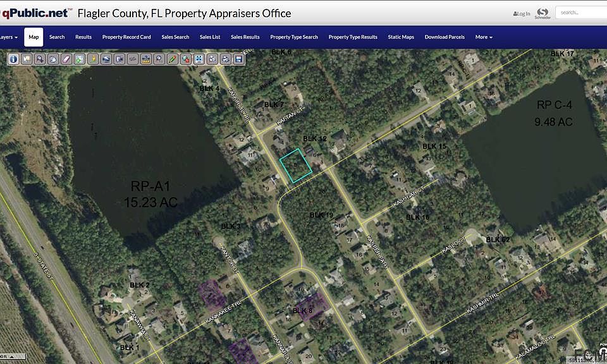
Task: Click the blue floppy disk save icon
Action: 238,59
